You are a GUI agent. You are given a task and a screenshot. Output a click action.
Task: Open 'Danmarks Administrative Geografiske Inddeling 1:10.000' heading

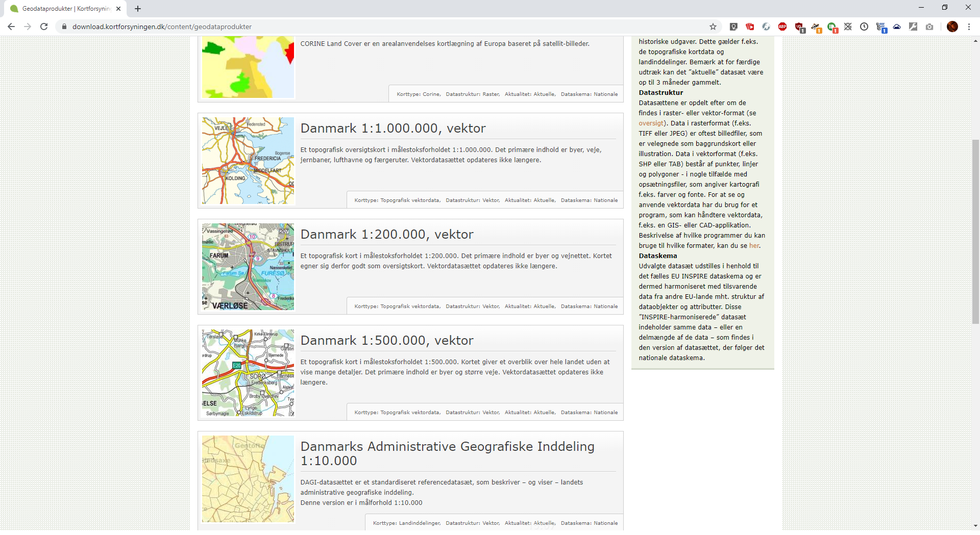pos(448,453)
